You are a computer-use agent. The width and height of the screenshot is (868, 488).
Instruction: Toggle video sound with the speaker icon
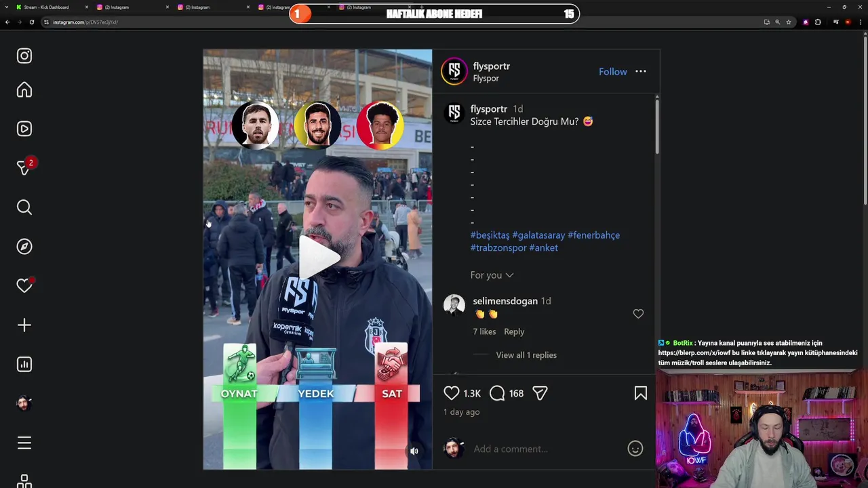point(414,451)
